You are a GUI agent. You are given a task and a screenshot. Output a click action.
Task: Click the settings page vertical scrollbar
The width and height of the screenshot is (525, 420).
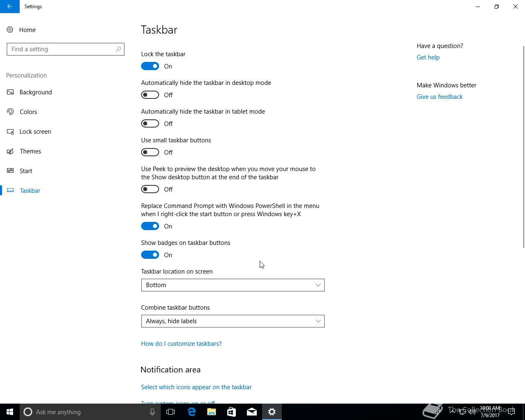click(x=523, y=146)
